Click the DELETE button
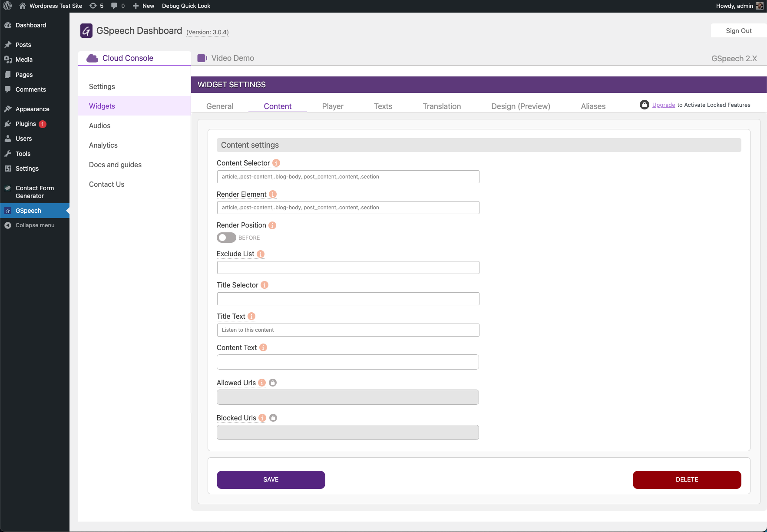This screenshot has width=767, height=532. coord(687,480)
